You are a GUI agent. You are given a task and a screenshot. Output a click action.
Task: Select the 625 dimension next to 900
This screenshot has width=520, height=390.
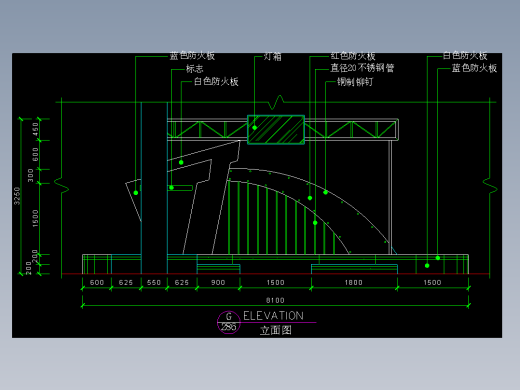click(182, 283)
